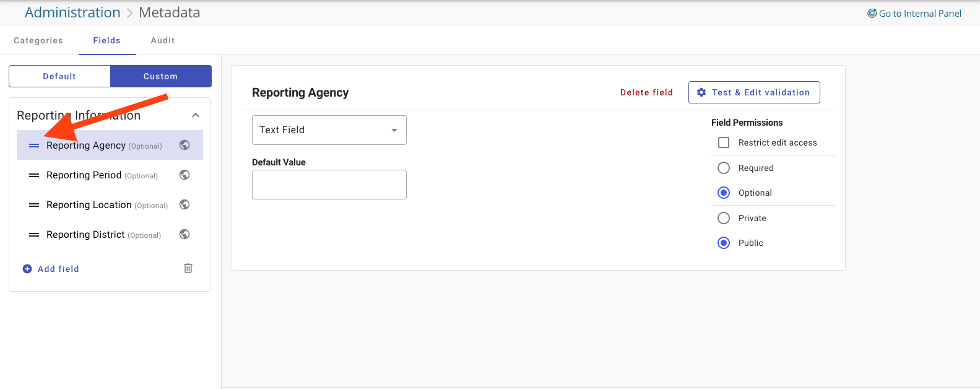Enable the Restrict edit access checkbox
This screenshot has height=389, width=980.
point(724,142)
